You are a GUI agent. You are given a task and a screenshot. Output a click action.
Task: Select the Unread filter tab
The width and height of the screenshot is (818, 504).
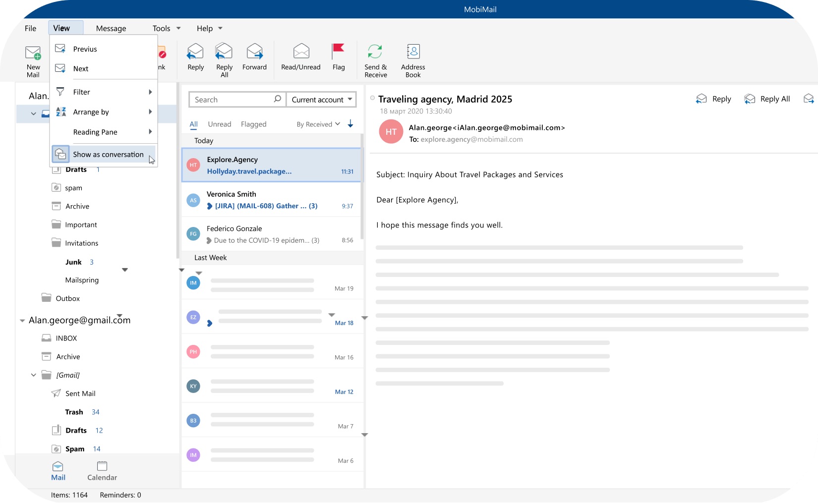220,124
